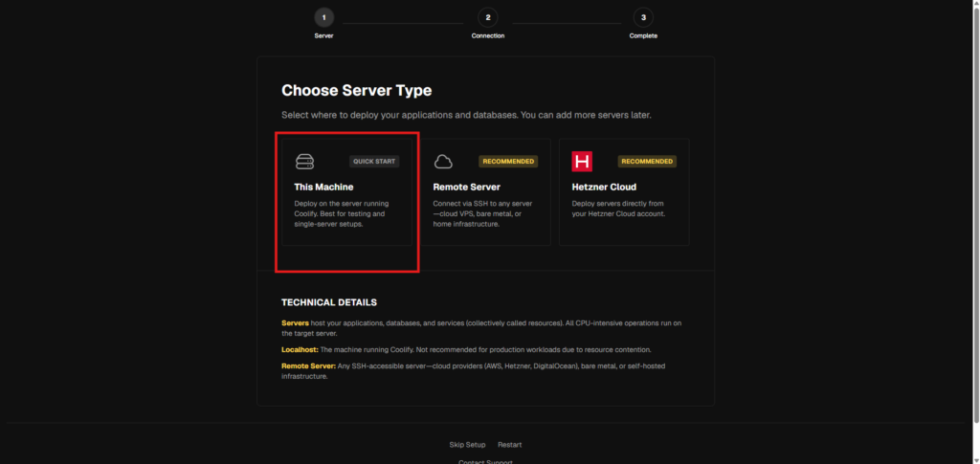Click the yellow Localhost: term
Screen dimensions: 980x464
pos(300,350)
